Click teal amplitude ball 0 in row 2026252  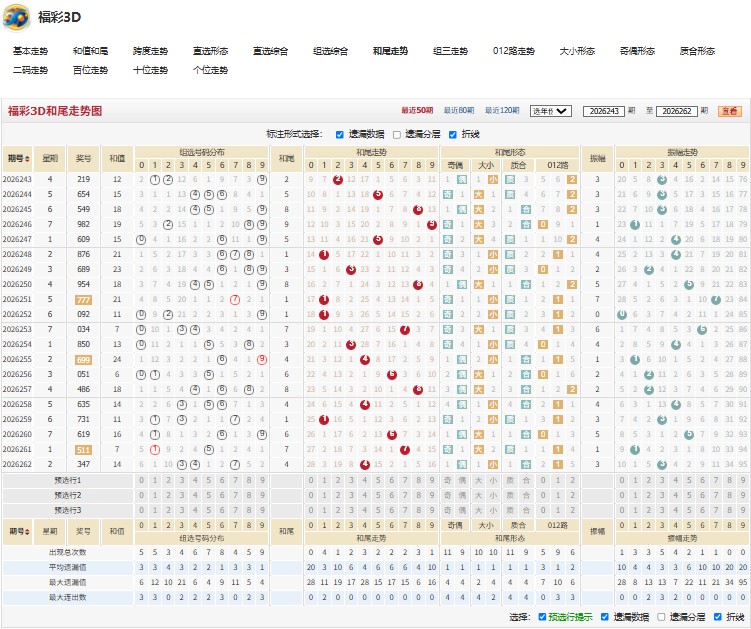tap(622, 315)
